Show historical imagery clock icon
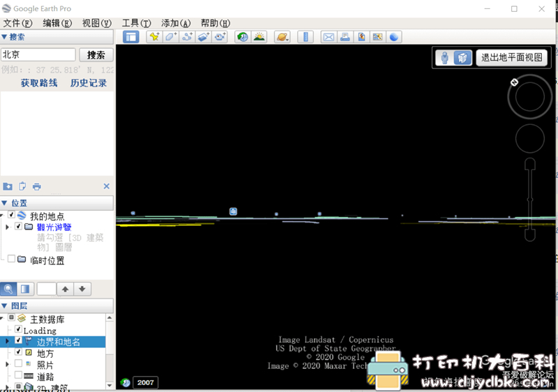 point(243,37)
